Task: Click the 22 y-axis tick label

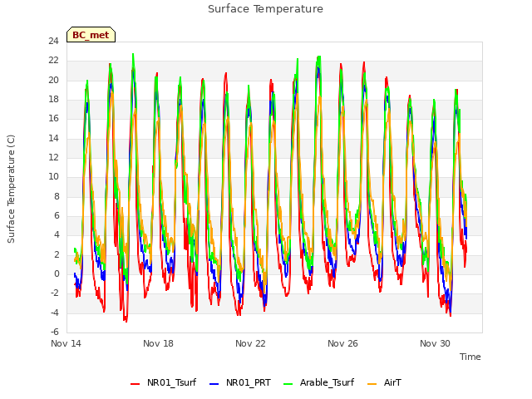Action: (53, 61)
